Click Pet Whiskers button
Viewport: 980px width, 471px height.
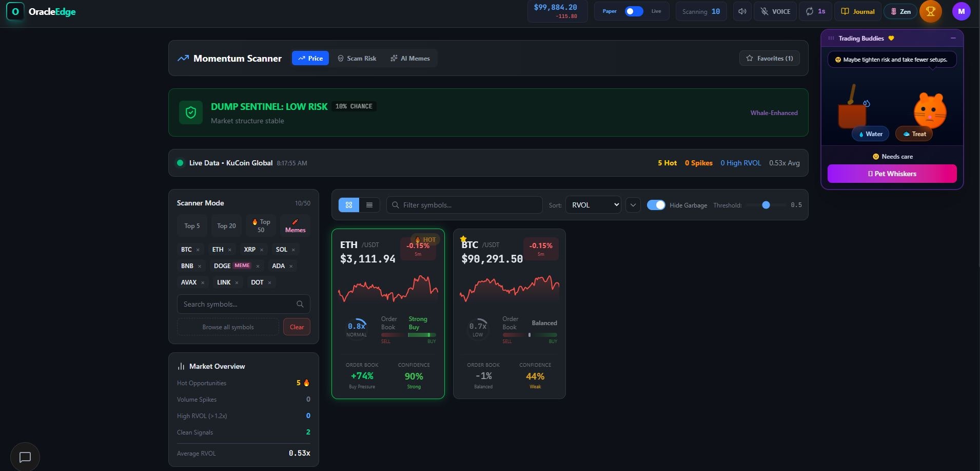point(892,174)
